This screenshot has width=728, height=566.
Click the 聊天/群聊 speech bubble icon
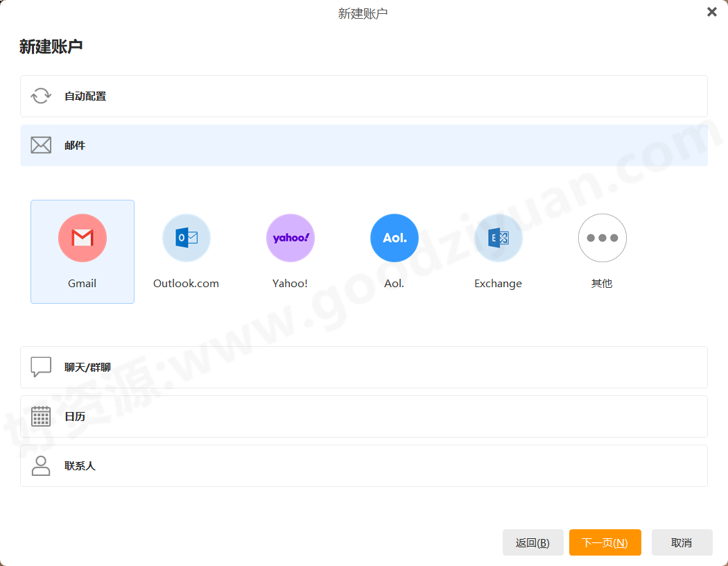coord(41,367)
